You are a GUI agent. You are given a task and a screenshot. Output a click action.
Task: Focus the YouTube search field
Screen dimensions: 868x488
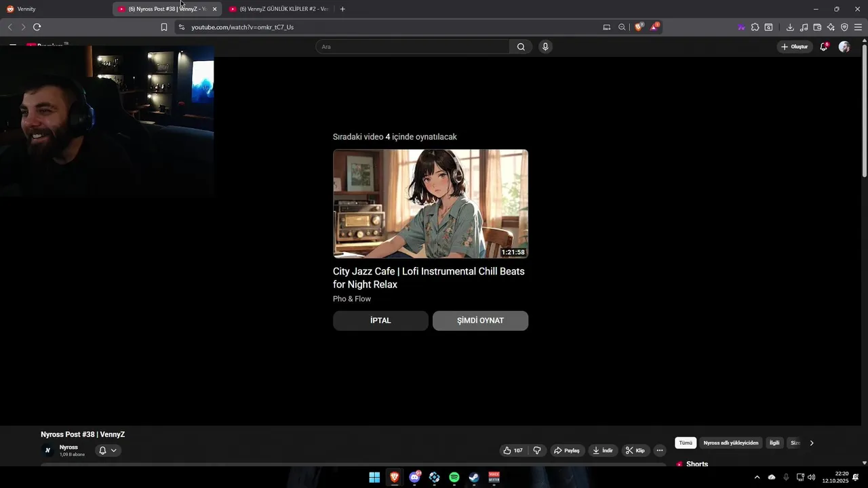point(412,47)
